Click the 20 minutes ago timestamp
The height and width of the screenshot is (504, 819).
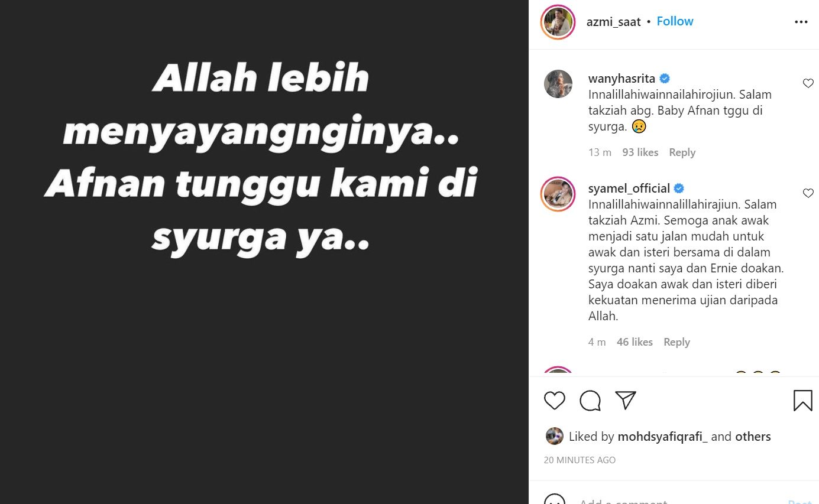pyautogui.click(x=580, y=460)
